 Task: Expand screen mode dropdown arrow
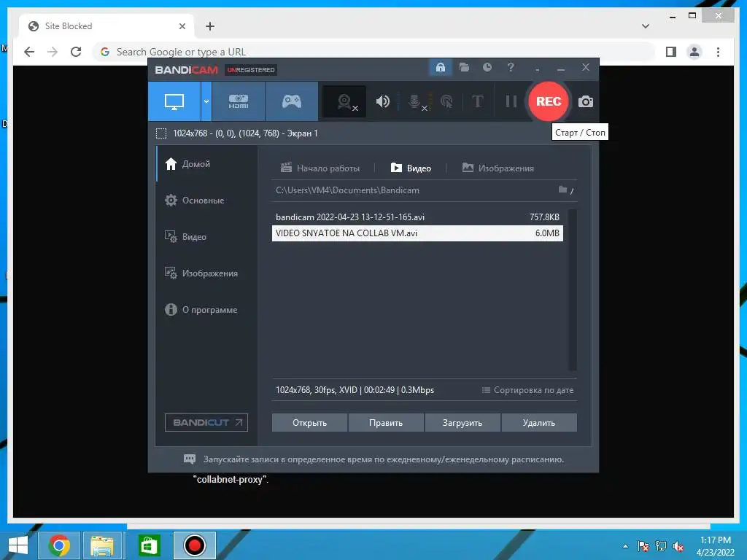206,101
